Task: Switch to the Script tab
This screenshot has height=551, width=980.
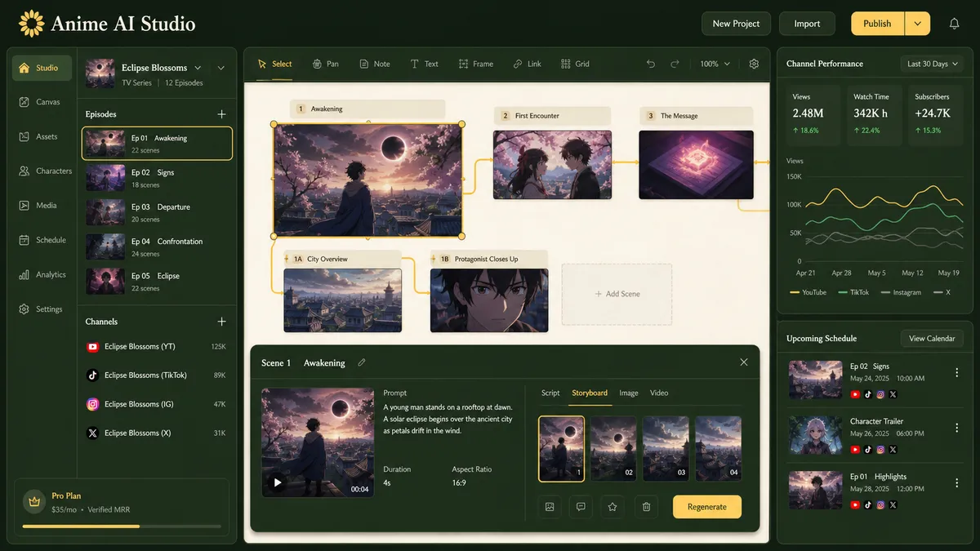Action: 550,393
